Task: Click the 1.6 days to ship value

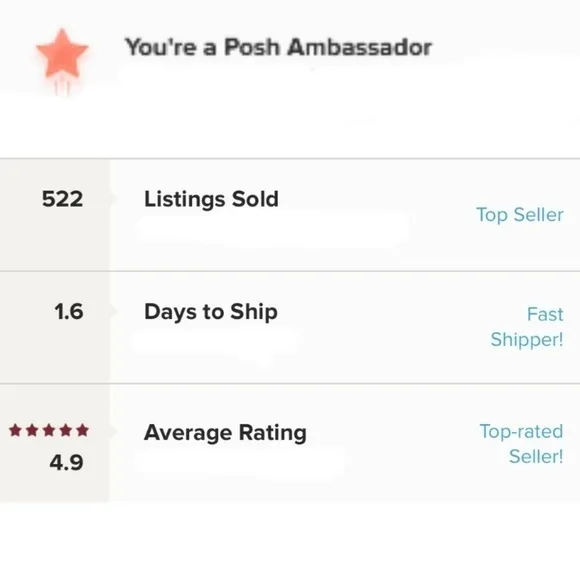Action: point(69,311)
